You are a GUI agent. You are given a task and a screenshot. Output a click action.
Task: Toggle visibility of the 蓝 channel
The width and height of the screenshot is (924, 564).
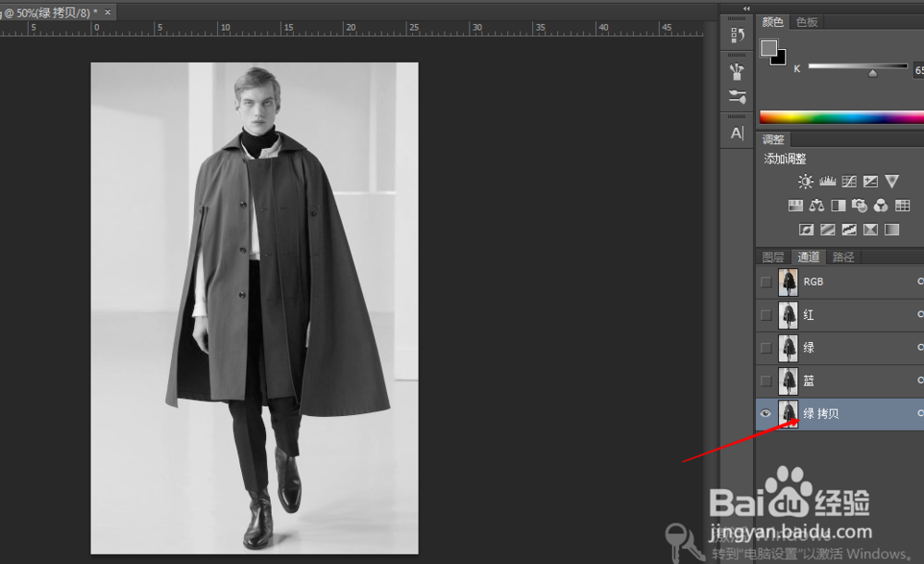(766, 381)
